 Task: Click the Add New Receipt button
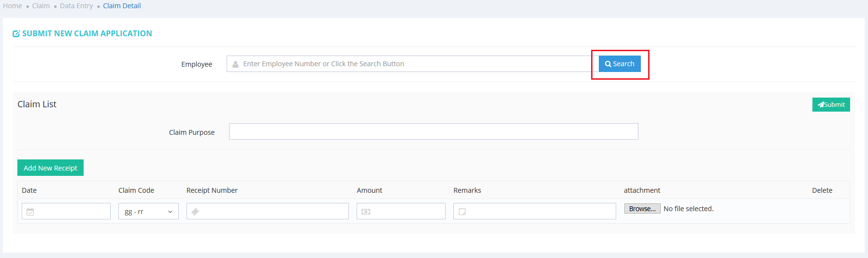pos(50,168)
